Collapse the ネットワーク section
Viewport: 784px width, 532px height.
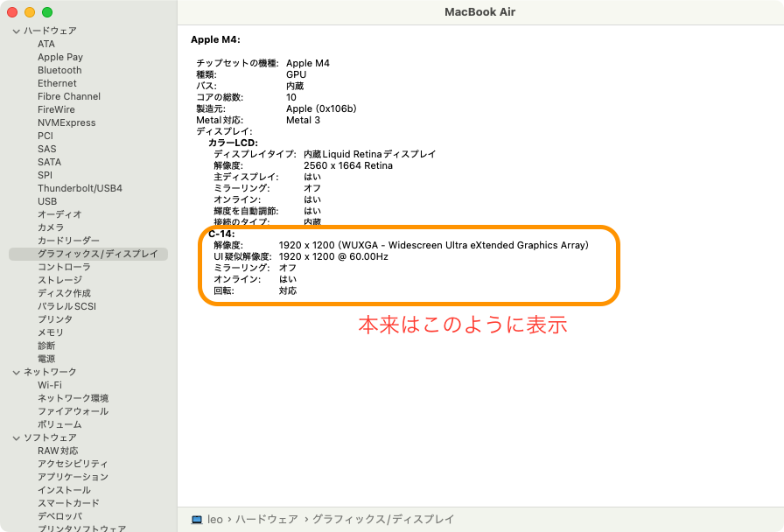pos(16,372)
